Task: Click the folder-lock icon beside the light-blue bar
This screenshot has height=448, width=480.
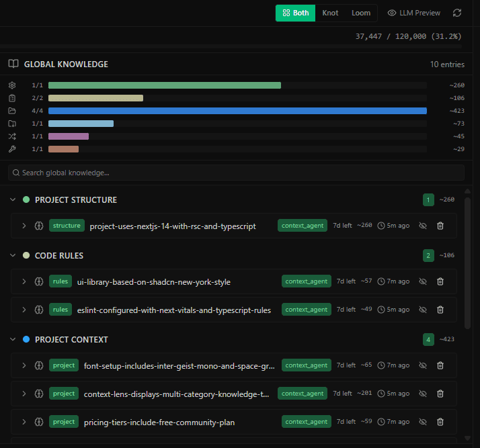Action: tap(12, 124)
